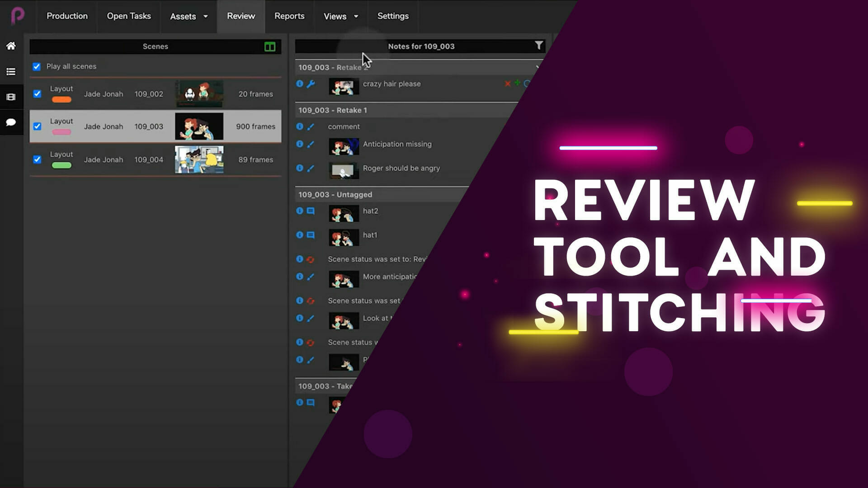This screenshot has width=868, height=488.
Task: Click info icon beside 'Anticipation missing' note
Action: pyautogui.click(x=299, y=144)
